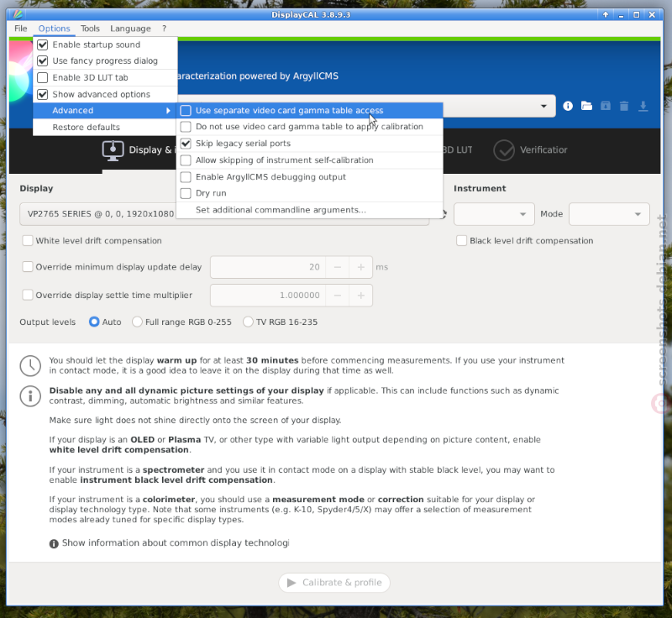This screenshot has height=618, width=672.
Task: Open the VP2765 SERIES display dropdown
Action: coord(224,214)
